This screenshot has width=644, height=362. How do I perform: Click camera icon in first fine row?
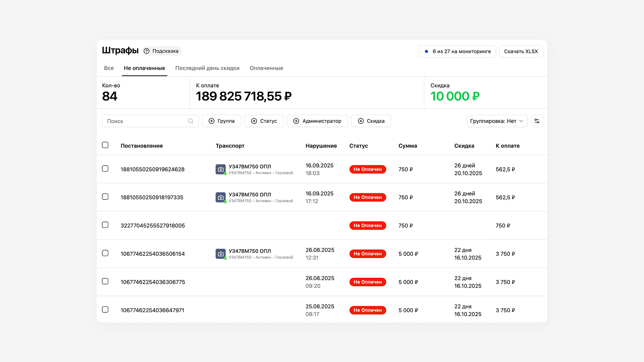pos(221,169)
